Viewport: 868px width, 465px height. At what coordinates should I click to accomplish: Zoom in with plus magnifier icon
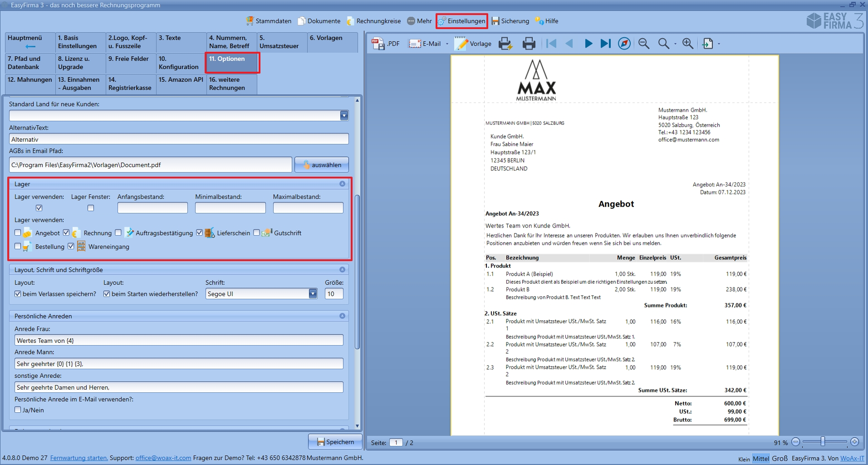688,44
